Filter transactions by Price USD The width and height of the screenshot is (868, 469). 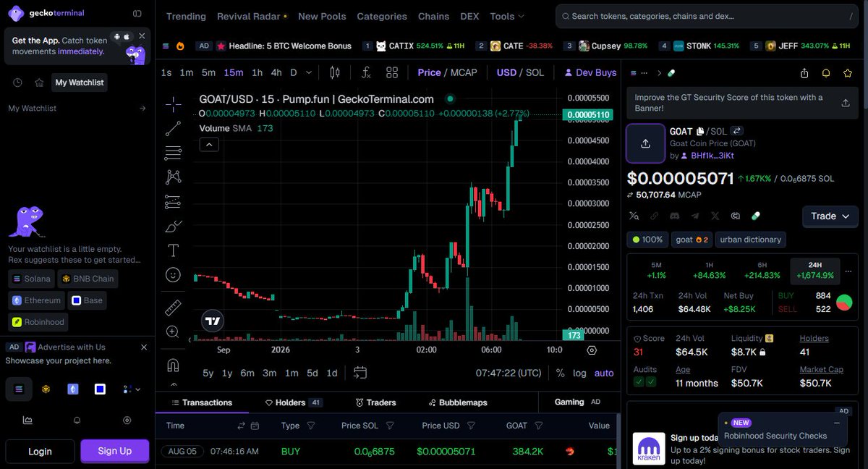coord(472,426)
